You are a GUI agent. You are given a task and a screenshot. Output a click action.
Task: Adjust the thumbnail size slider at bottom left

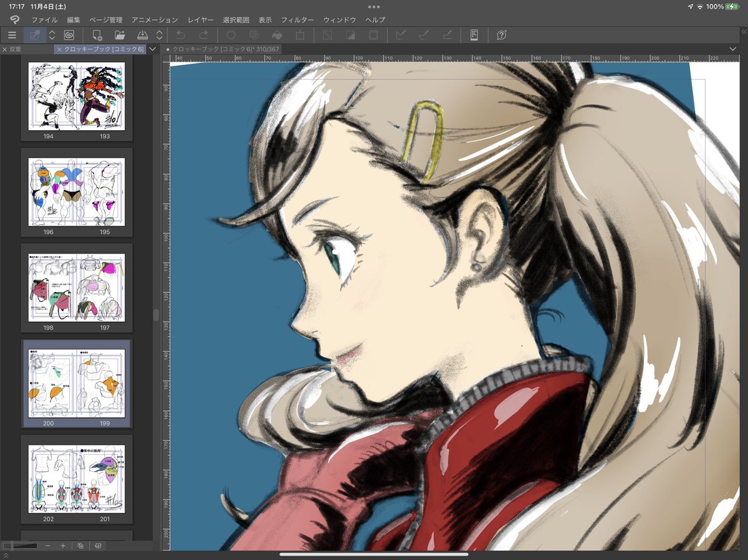point(21,546)
